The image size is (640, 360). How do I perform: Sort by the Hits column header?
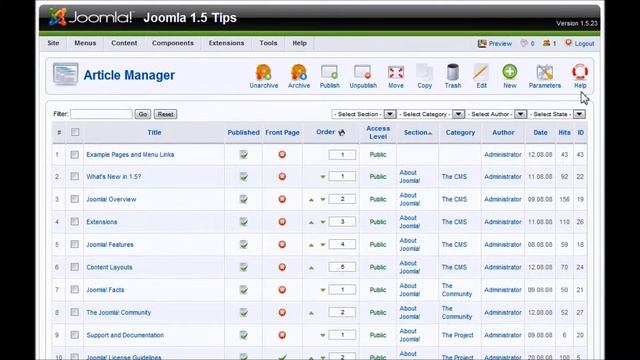point(564,132)
